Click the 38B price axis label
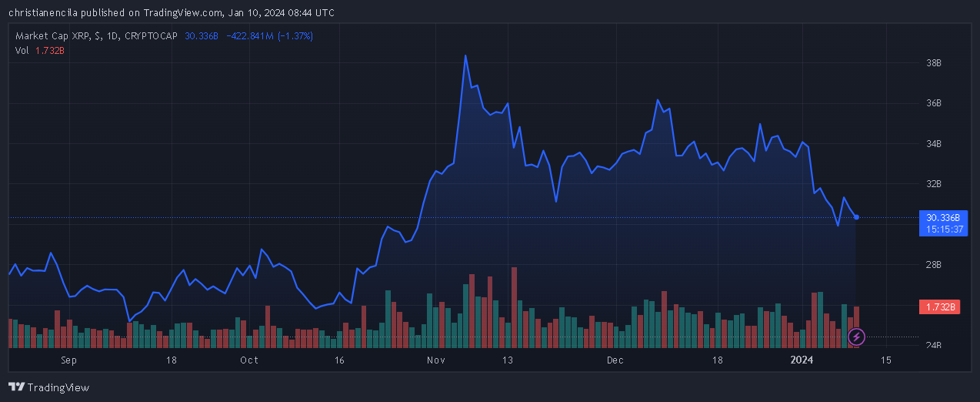980x402 pixels. point(933,63)
